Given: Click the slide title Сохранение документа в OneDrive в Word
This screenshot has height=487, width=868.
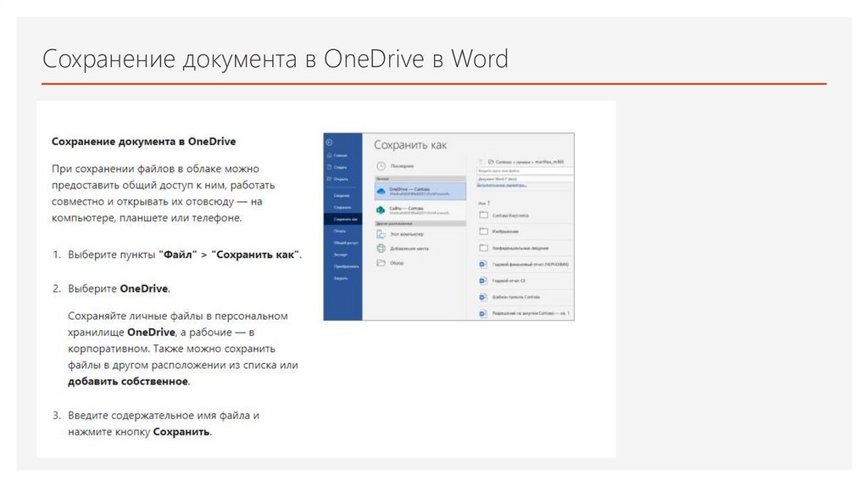Looking at the screenshot, I should (275, 59).
